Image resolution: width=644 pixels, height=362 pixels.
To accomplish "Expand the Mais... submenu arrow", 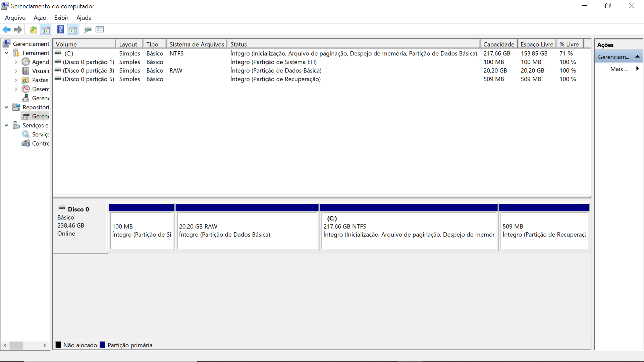I will [x=638, y=69].
